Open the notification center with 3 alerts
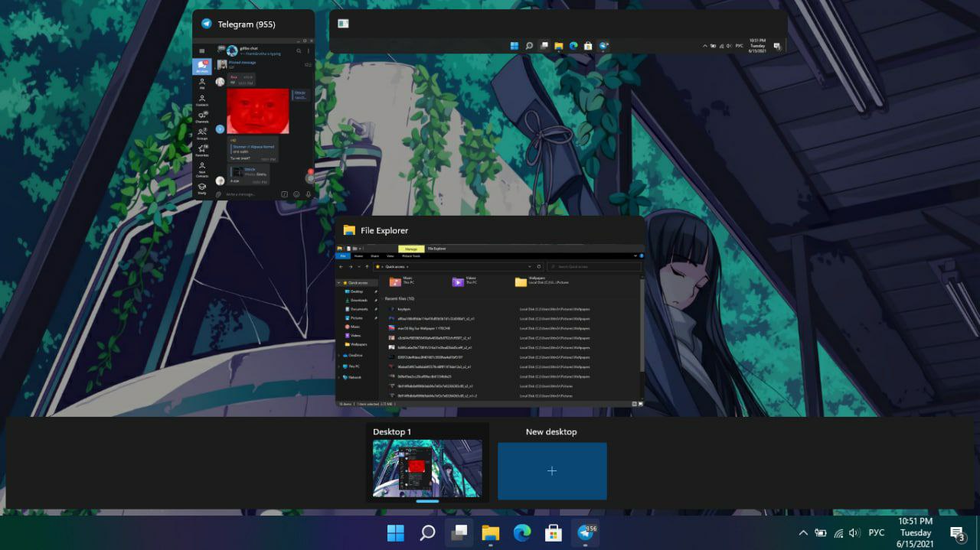The height and width of the screenshot is (550, 980). (x=957, y=533)
